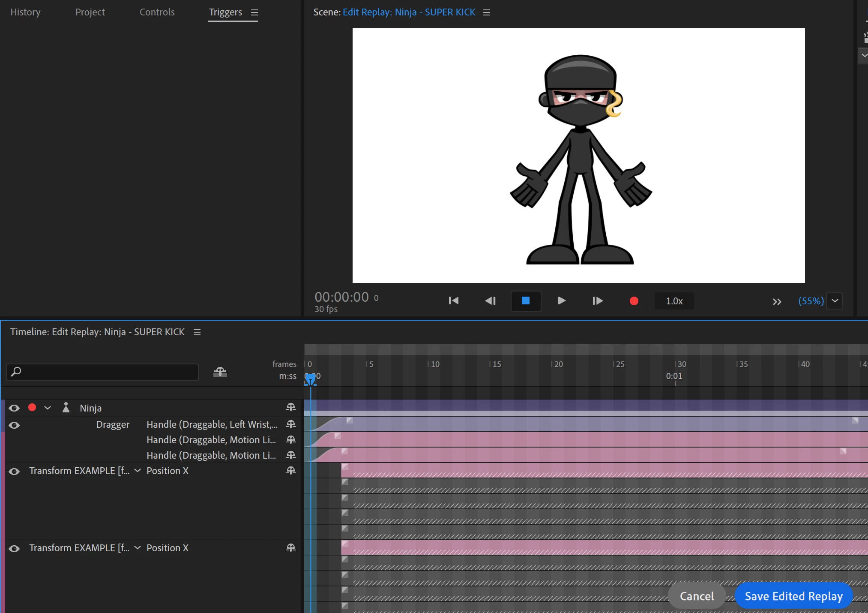Open the zoom percentage dropdown
This screenshot has height=613, width=868.
[835, 301]
